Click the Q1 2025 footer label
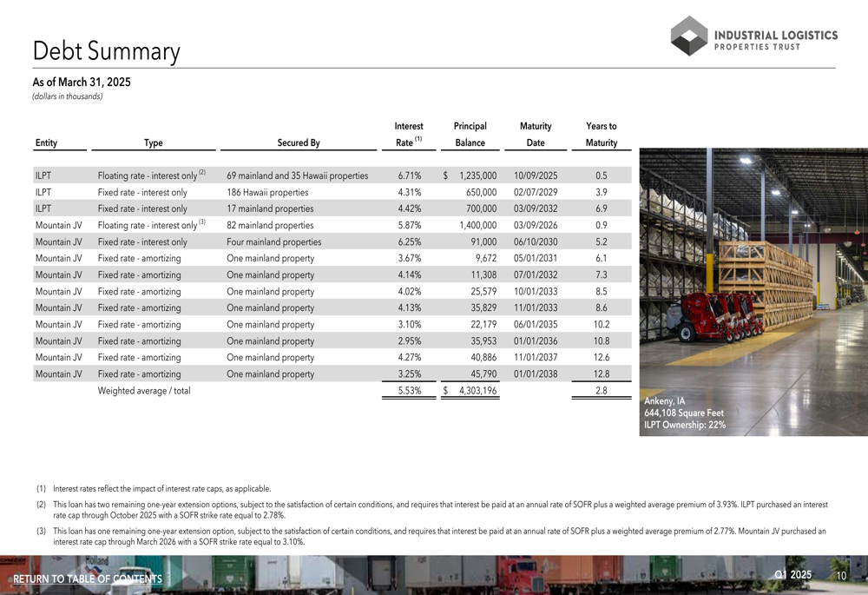Image resolution: width=868 pixels, height=595 pixels. coord(792,574)
